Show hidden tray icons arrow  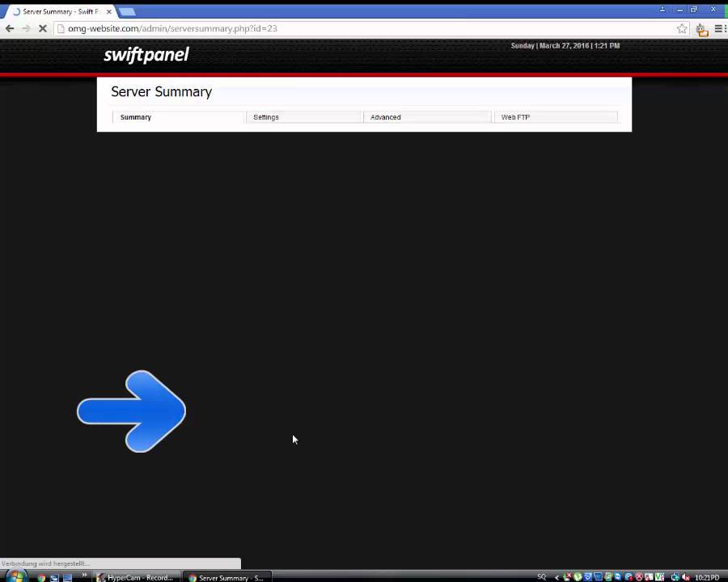click(557, 577)
